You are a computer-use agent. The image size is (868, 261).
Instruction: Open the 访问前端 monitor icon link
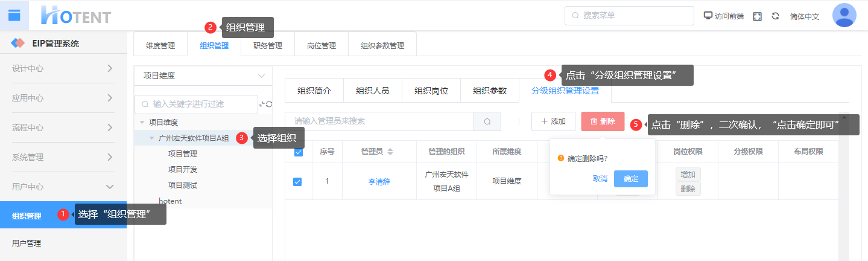[709, 16]
